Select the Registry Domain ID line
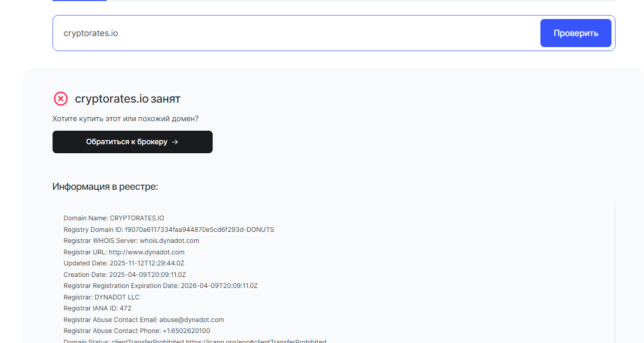 tap(169, 229)
